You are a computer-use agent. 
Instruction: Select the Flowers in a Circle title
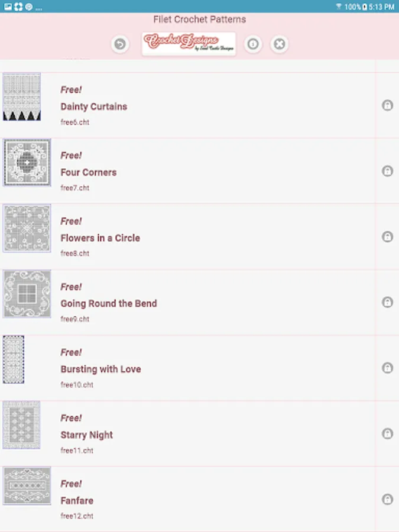[100, 238]
